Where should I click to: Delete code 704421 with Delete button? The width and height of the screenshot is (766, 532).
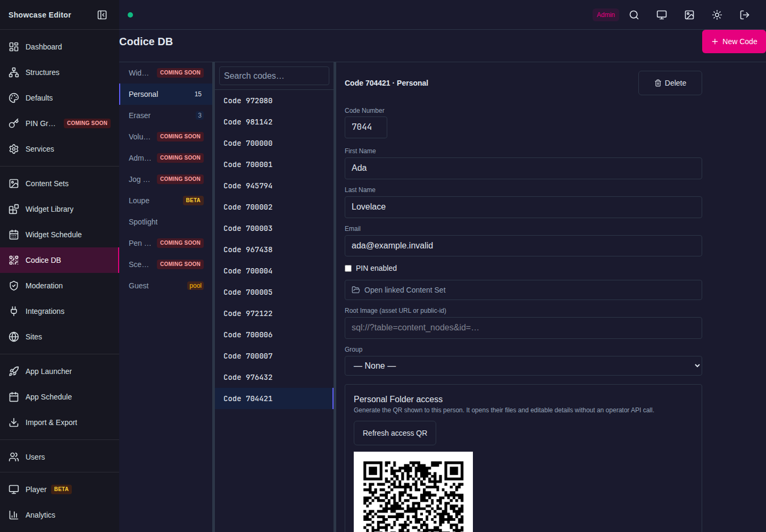(670, 83)
